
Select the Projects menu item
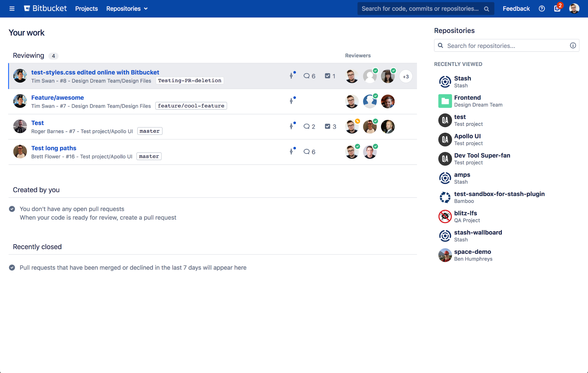pyautogui.click(x=86, y=9)
